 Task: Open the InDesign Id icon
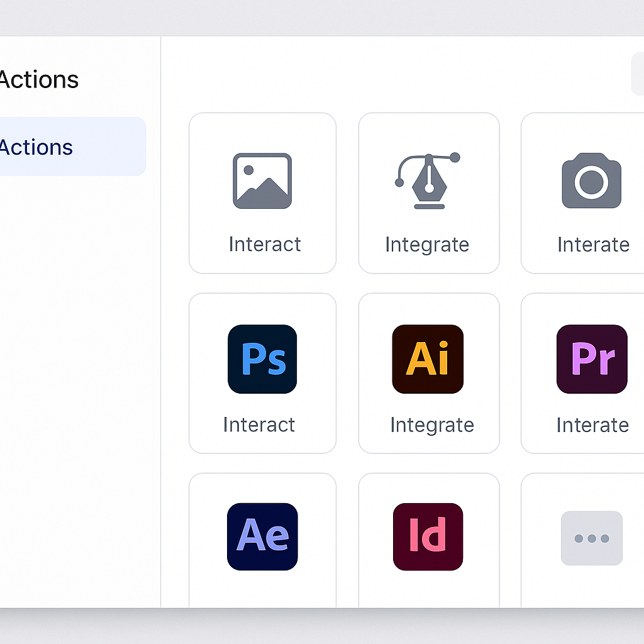click(428, 536)
